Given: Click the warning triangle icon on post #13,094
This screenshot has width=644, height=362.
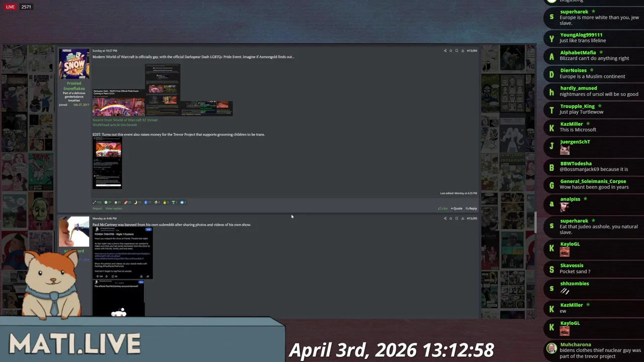Looking at the screenshot, I should coord(462,51).
